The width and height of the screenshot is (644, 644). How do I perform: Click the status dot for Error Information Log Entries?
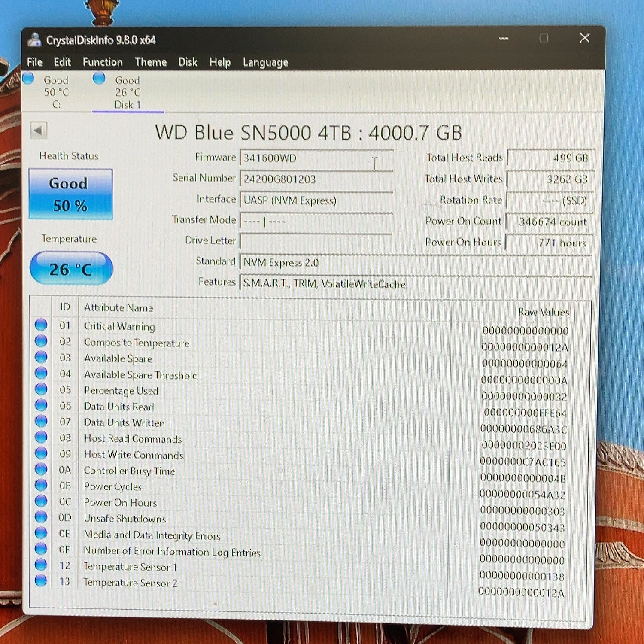coord(41,549)
